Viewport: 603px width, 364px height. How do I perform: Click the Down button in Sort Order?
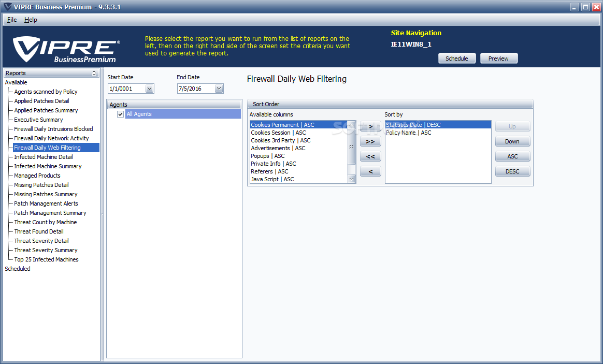click(512, 141)
